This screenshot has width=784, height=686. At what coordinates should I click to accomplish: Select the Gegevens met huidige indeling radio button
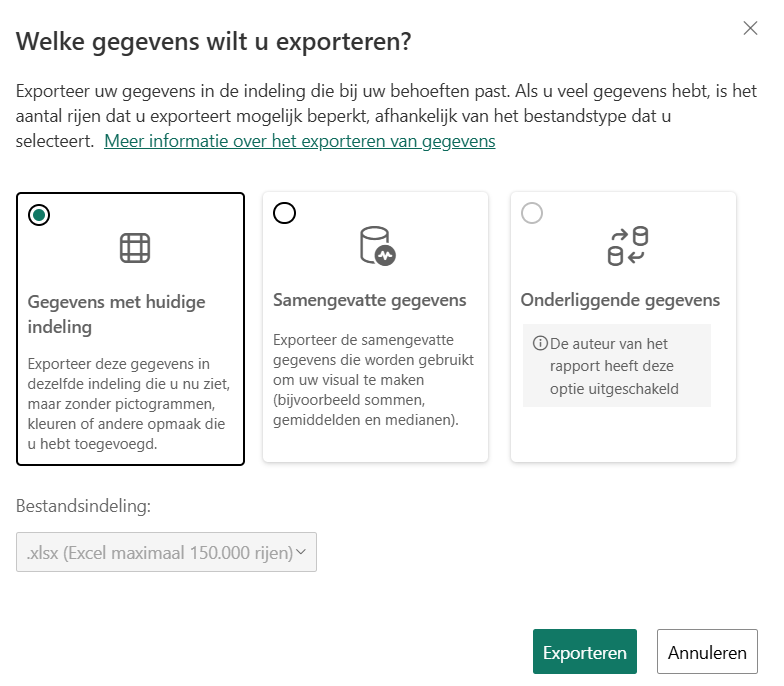[x=39, y=215]
